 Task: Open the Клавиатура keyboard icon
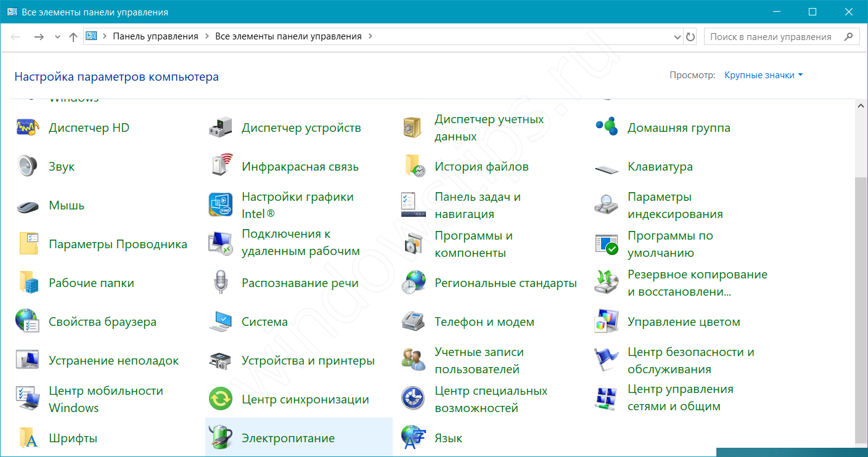tap(607, 168)
